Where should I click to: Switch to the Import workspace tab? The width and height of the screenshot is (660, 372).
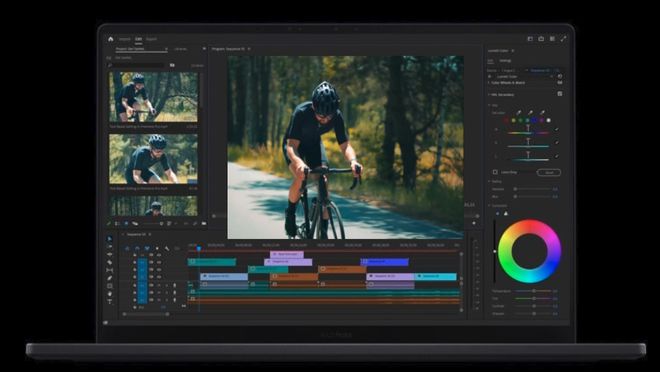tap(125, 39)
